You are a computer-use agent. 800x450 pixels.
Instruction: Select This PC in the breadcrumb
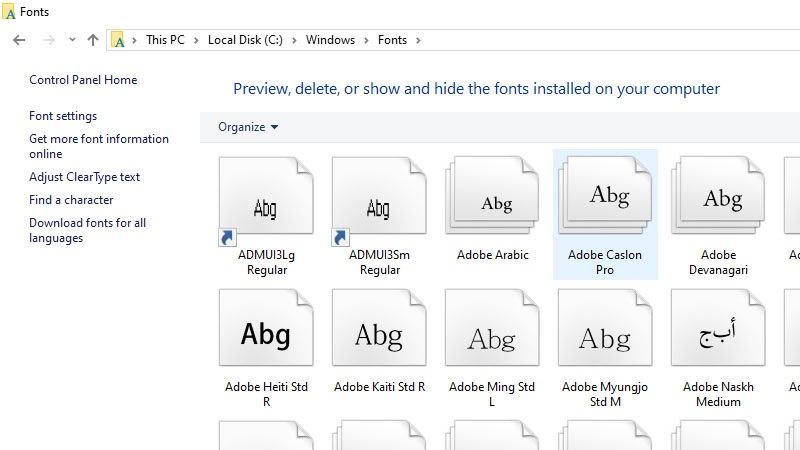pyautogui.click(x=165, y=40)
